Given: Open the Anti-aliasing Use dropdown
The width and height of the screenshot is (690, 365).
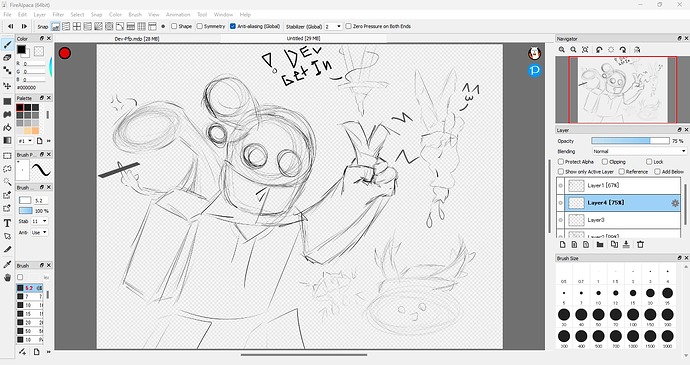Looking at the screenshot, I should click(x=39, y=232).
